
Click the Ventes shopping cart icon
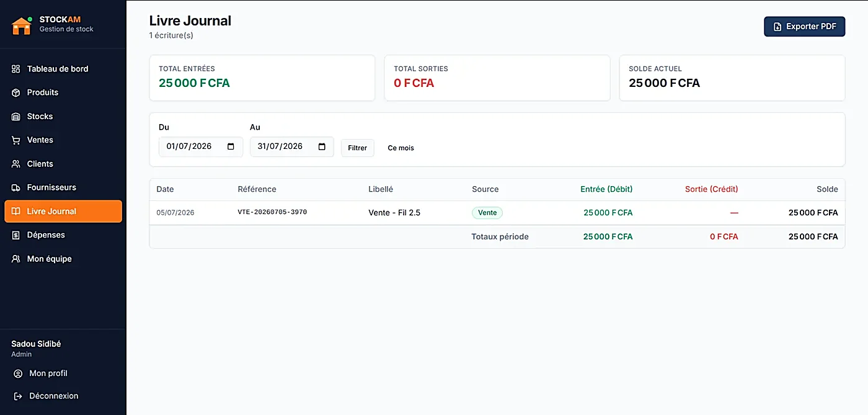pyautogui.click(x=16, y=140)
